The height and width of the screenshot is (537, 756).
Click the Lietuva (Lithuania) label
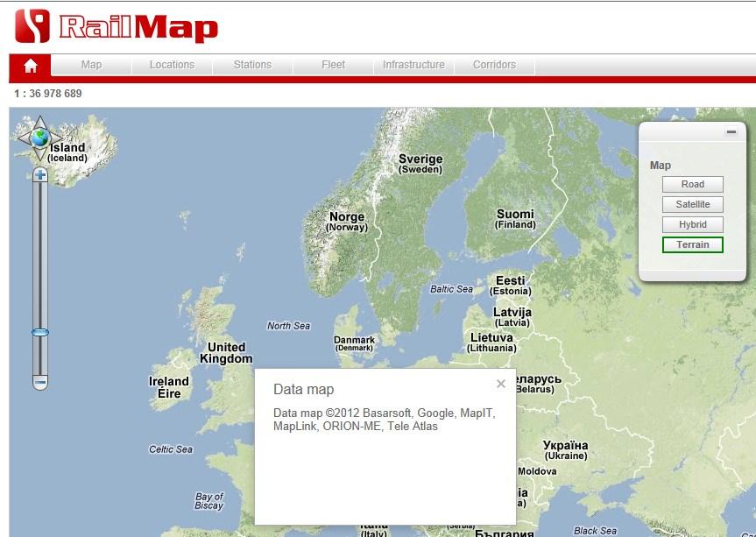click(x=491, y=343)
